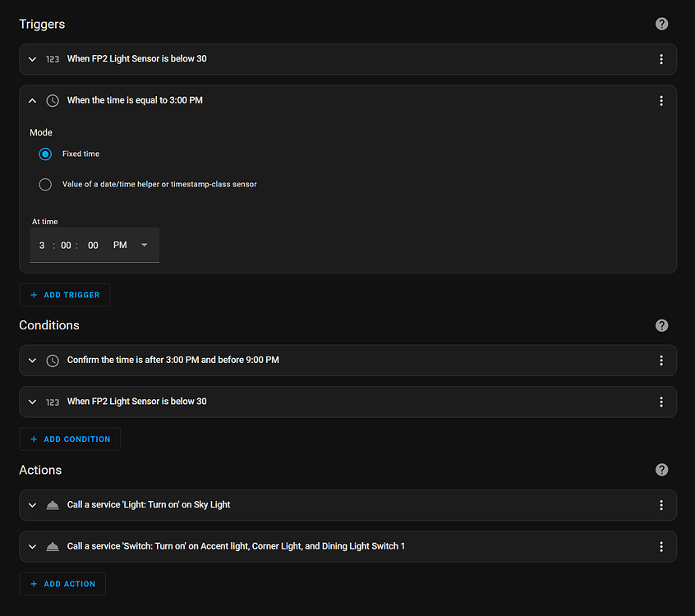Collapse the 3:00 PM time trigger
Screen dimensions: 695x616
click(x=33, y=101)
